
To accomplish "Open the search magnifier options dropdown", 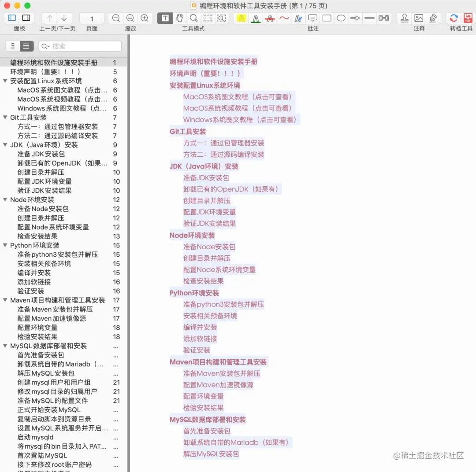I will (x=45, y=46).
